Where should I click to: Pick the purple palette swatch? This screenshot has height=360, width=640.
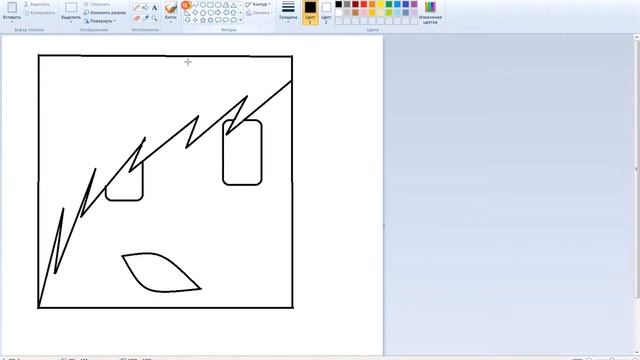(x=414, y=4)
